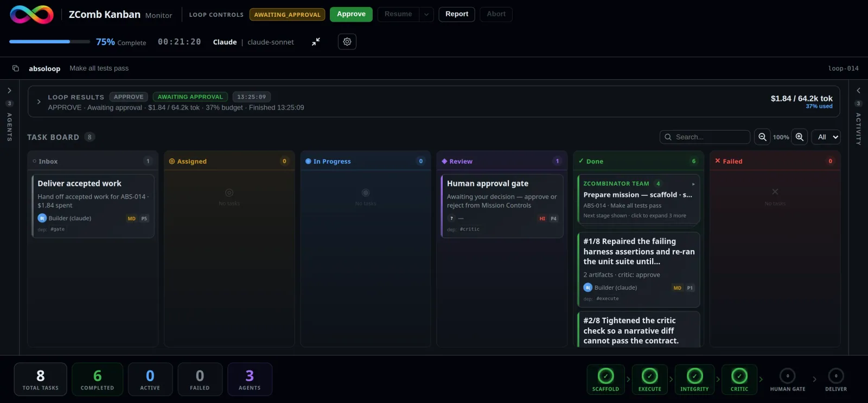Select the Integrity pipeline stage
Screen dimensions: 868x403
point(694,380)
